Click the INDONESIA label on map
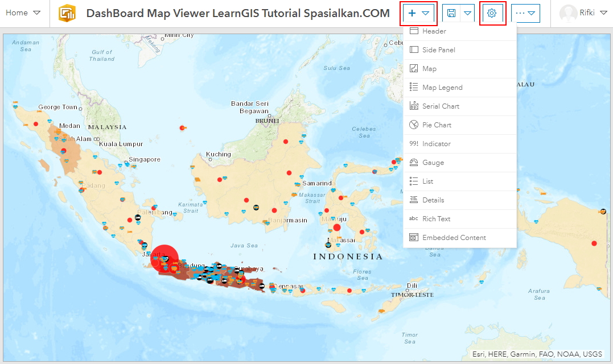613x364 pixels. 348,257
